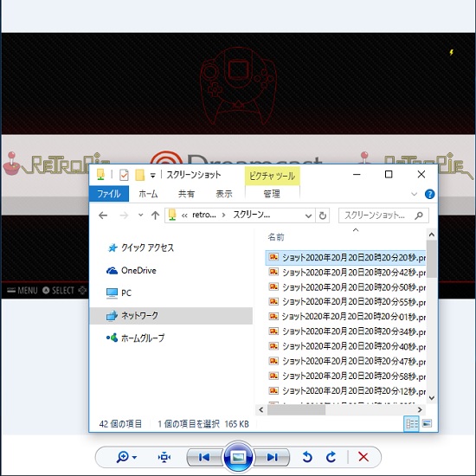The width and height of the screenshot is (476, 476).
Task: Delete image with red X in Photo Viewer
Action: point(363,457)
